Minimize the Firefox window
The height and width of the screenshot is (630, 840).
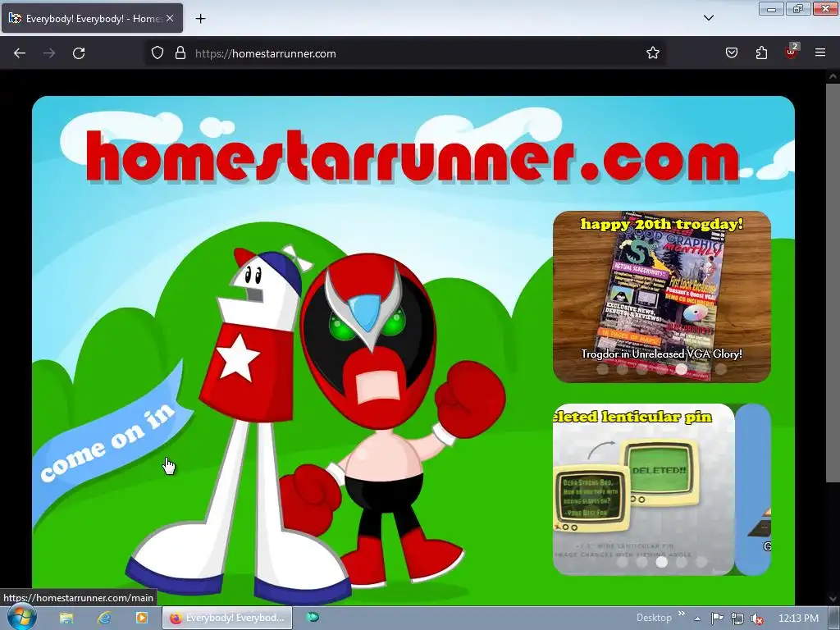coord(771,8)
